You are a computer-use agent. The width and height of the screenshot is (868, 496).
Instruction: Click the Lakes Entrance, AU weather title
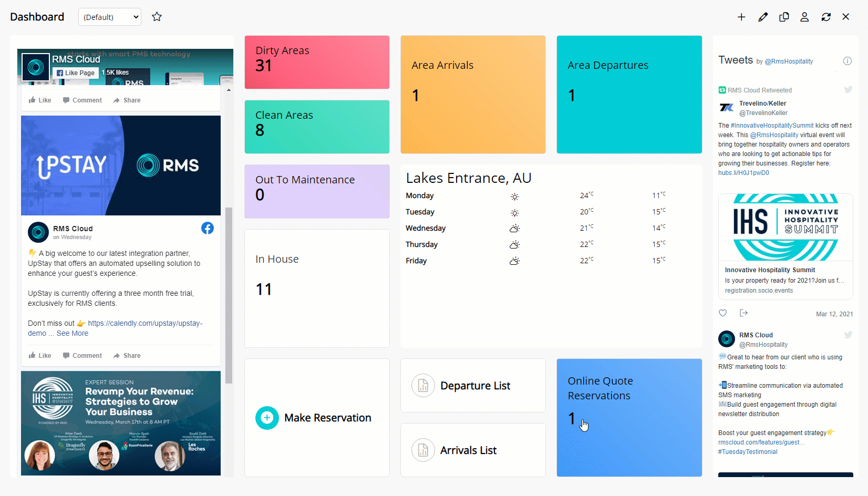(x=469, y=178)
